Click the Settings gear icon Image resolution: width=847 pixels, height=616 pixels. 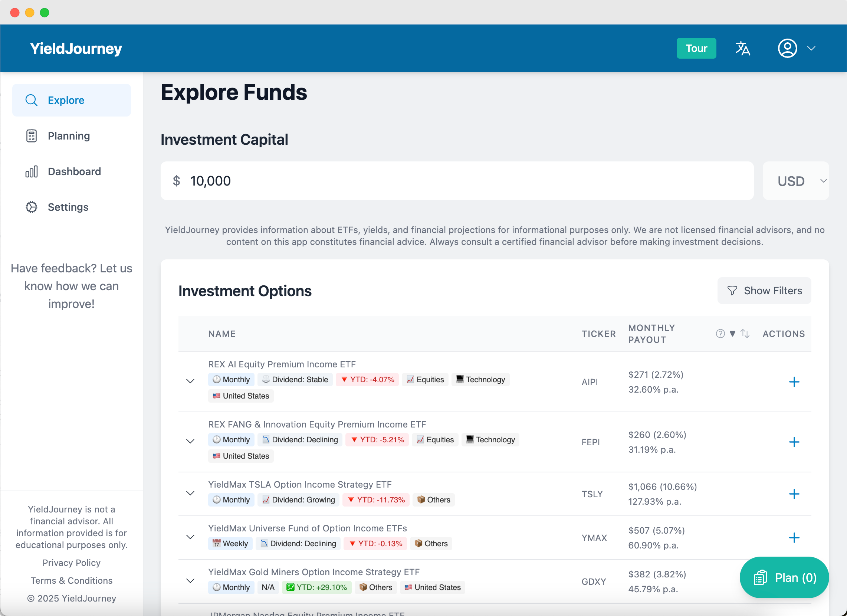pyautogui.click(x=32, y=207)
